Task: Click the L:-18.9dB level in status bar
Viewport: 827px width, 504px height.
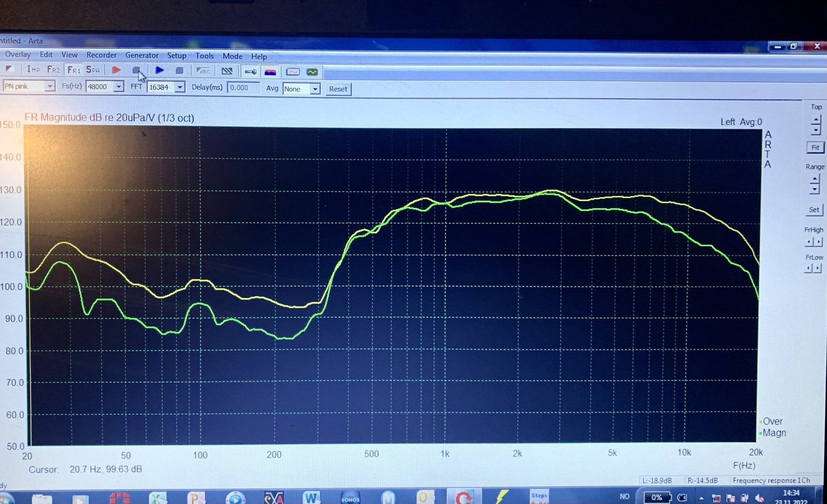Action: coord(657,480)
